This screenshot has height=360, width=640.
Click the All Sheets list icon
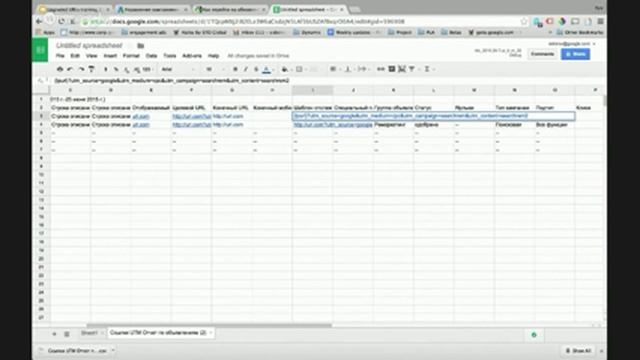[67, 334]
